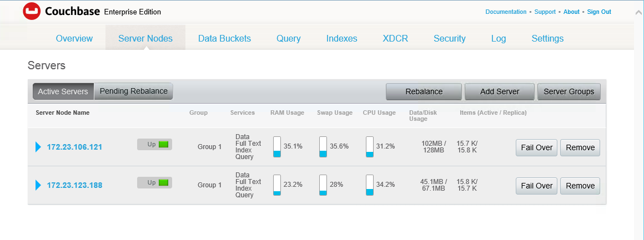Open the Documentation link
This screenshot has width=644, height=240.
506,12
